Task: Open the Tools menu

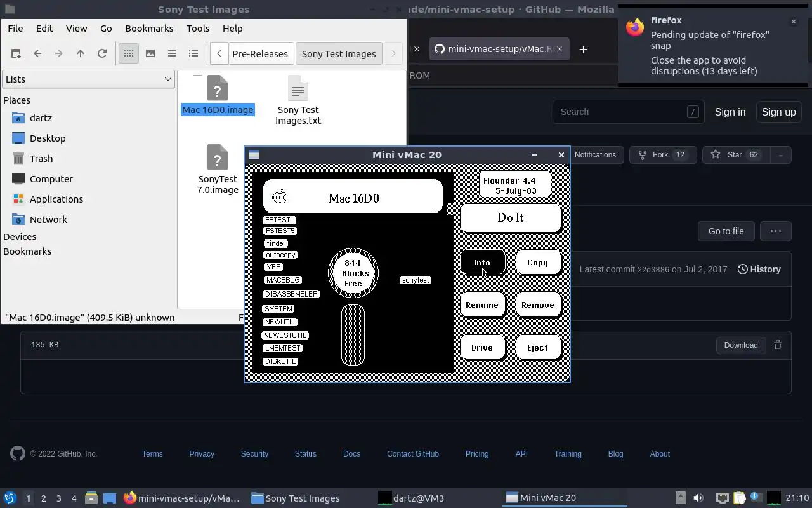Action: point(198,29)
